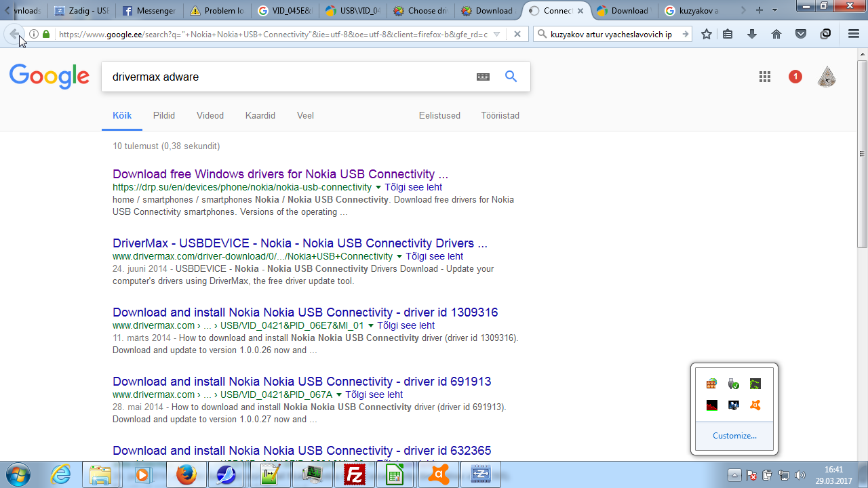Open the search engine dropdown in search bar
This screenshot has height=488, width=868.
pyautogui.click(x=542, y=34)
